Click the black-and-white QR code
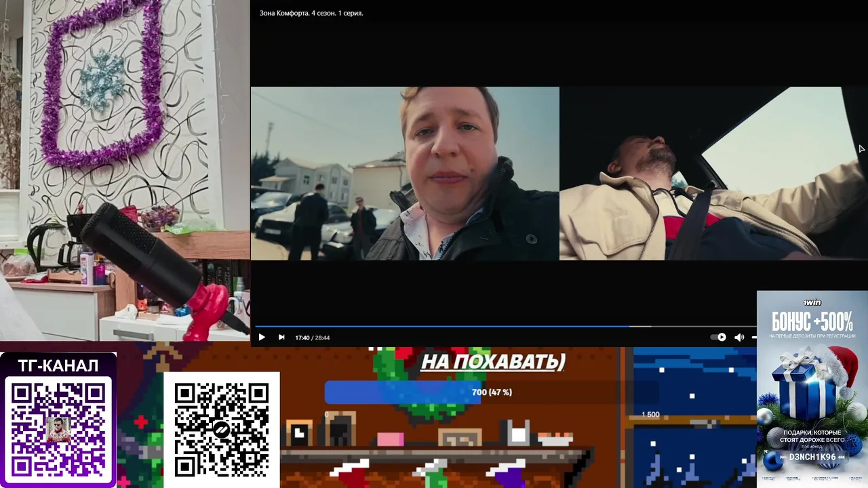The width and height of the screenshot is (868, 488). [x=221, y=430]
